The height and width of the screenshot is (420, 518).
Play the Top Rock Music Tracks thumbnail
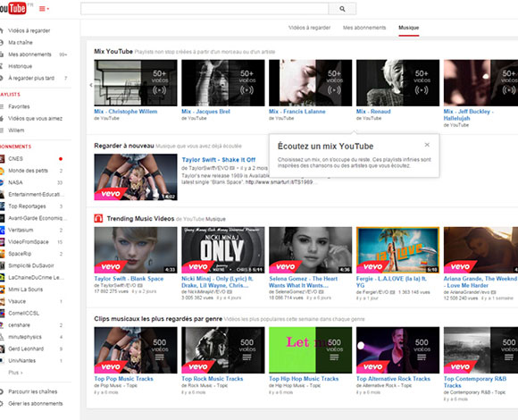(223, 350)
